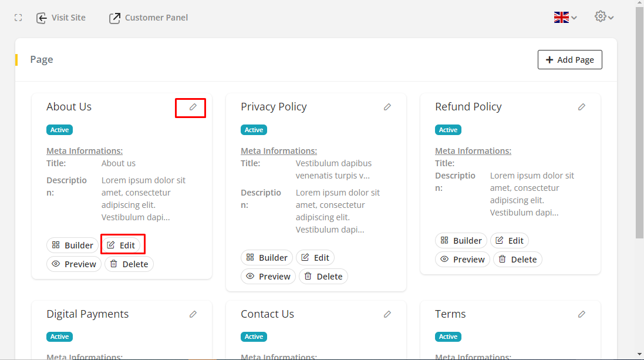Screen dimensions: 644x360
Task: Open Builder for the About Us page
Action: pos(72,245)
